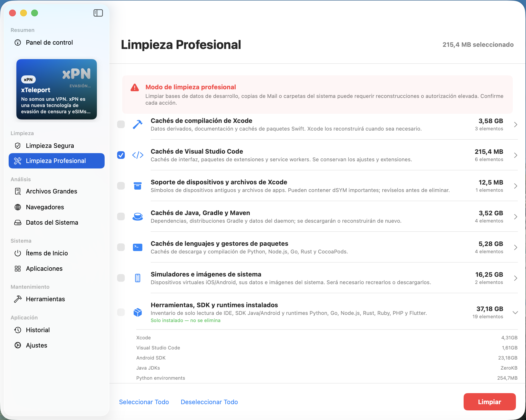The width and height of the screenshot is (526, 420).
Task: Click the Historial clock icon
Action: (18, 330)
